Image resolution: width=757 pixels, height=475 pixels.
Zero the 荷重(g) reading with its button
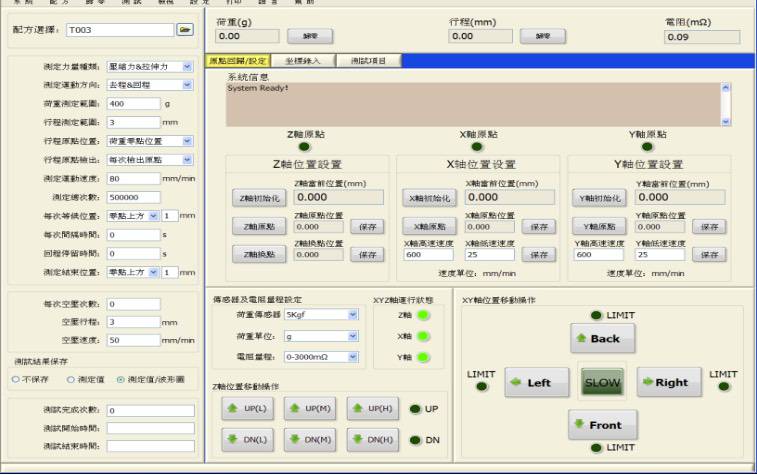pyautogui.click(x=310, y=36)
